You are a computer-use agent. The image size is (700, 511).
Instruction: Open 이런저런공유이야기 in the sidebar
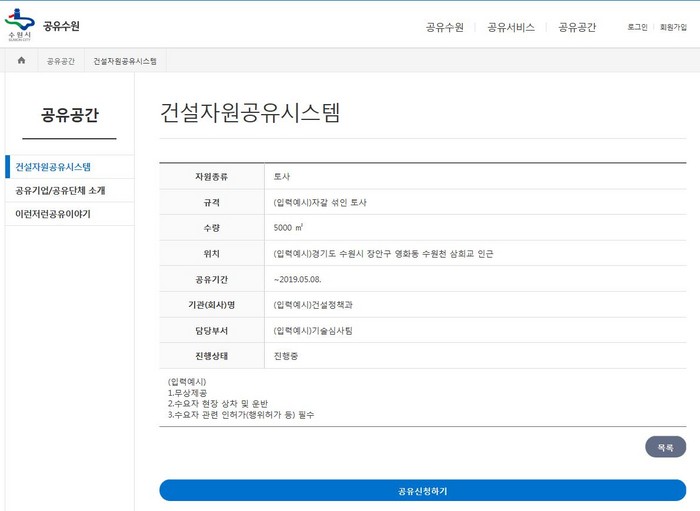53,214
